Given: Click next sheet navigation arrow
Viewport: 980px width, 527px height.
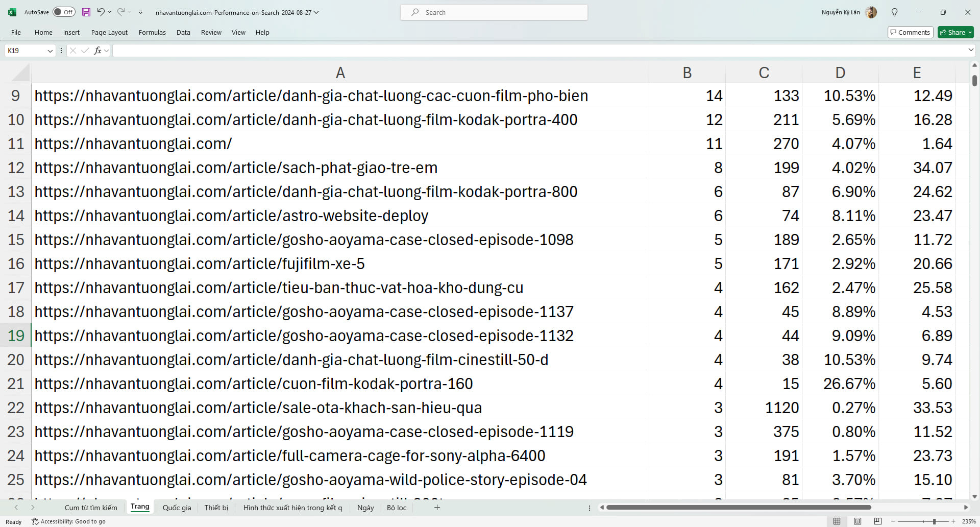Looking at the screenshot, I should tap(33, 507).
